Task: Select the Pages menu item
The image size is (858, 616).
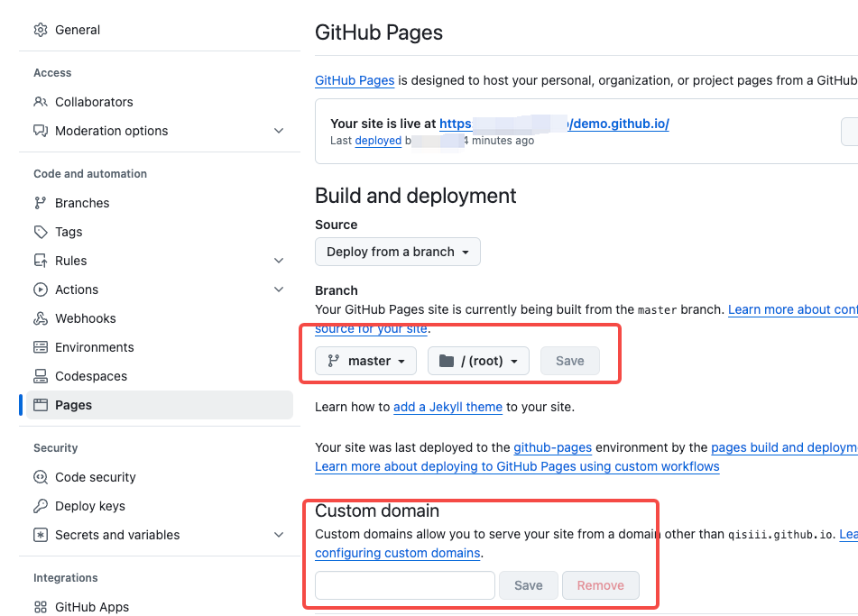Action: pyautogui.click(x=160, y=405)
